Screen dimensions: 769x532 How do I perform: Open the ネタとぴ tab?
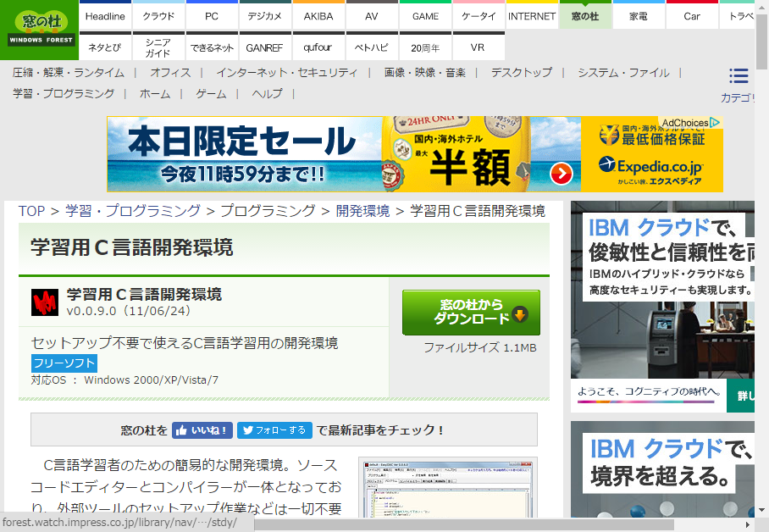coord(105,47)
